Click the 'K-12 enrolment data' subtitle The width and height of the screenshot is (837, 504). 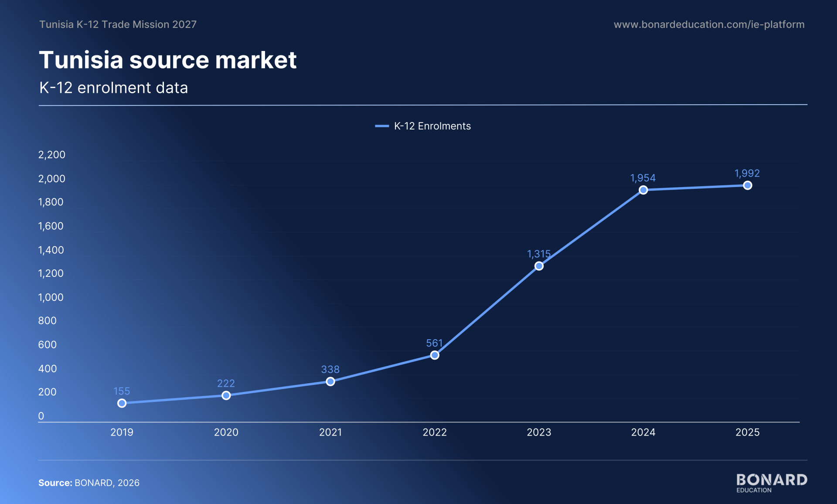pos(113,88)
